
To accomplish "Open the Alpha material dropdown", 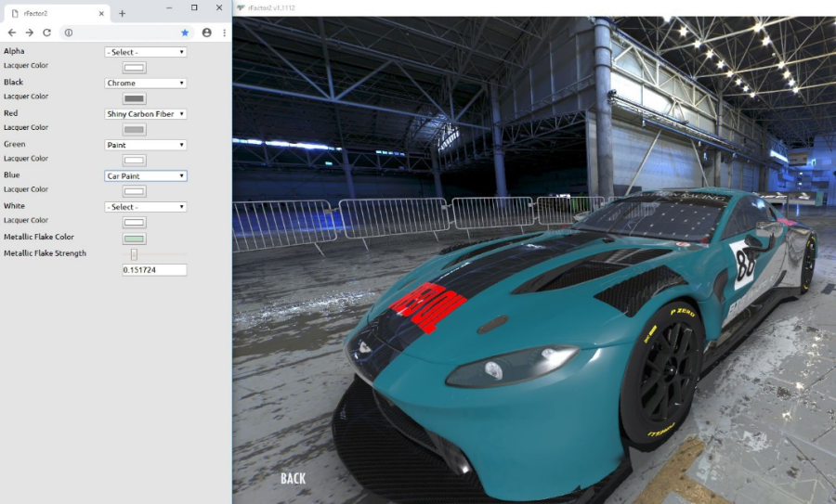I will point(146,52).
